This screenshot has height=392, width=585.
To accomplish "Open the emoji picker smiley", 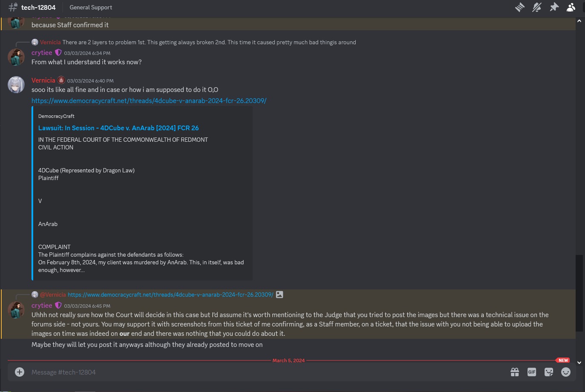I will [x=566, y=372].
